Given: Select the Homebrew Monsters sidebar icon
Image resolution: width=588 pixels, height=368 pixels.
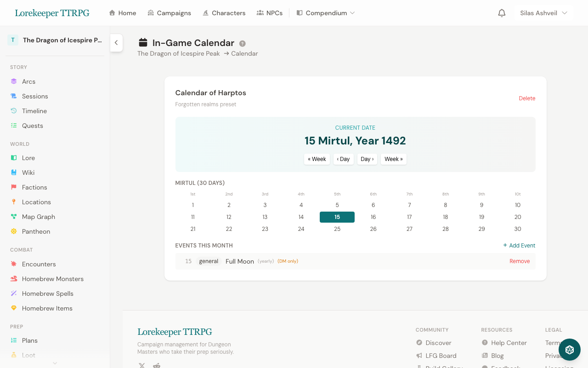Looking at the screenshot, I should 13,279.
